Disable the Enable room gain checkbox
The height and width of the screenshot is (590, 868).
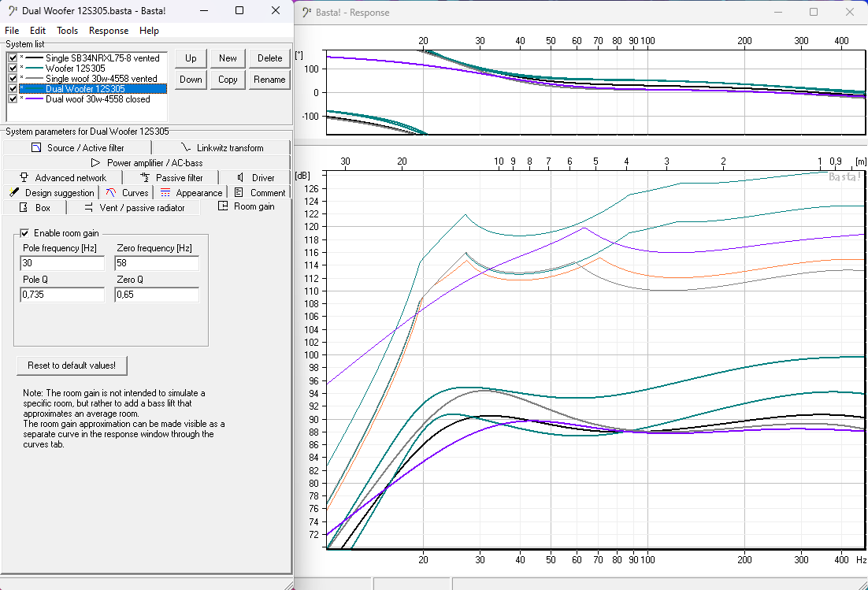(25, 233)
